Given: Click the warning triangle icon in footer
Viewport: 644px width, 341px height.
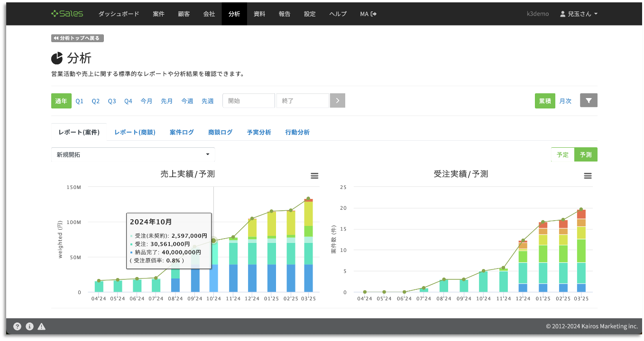Looking at the screenshot, I should pyautogui.click(x=42, y=326).
